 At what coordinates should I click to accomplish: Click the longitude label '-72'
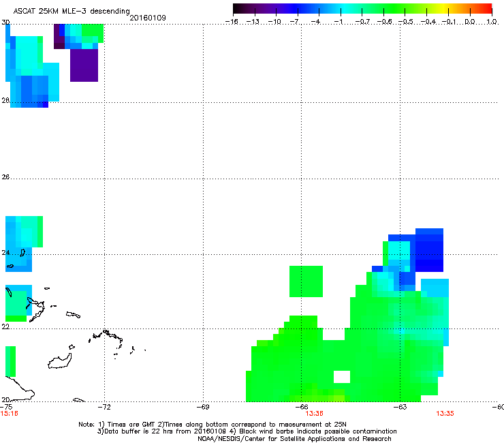tap(104, 407)
